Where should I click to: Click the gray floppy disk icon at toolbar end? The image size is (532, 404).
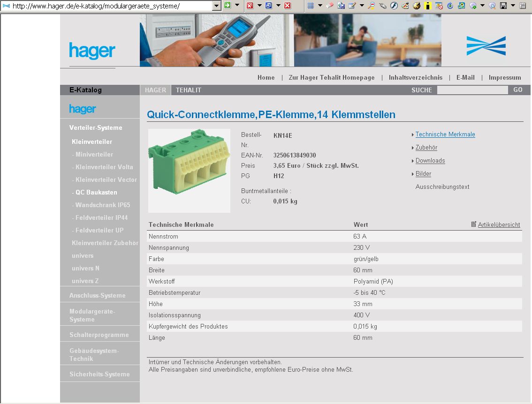point(523,6)
